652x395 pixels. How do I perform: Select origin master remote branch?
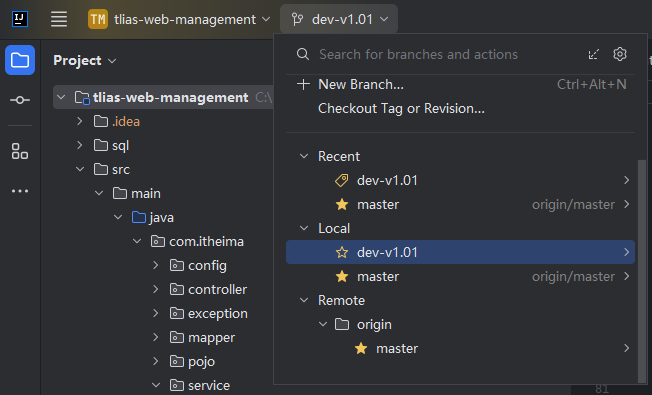click(460, 348)
